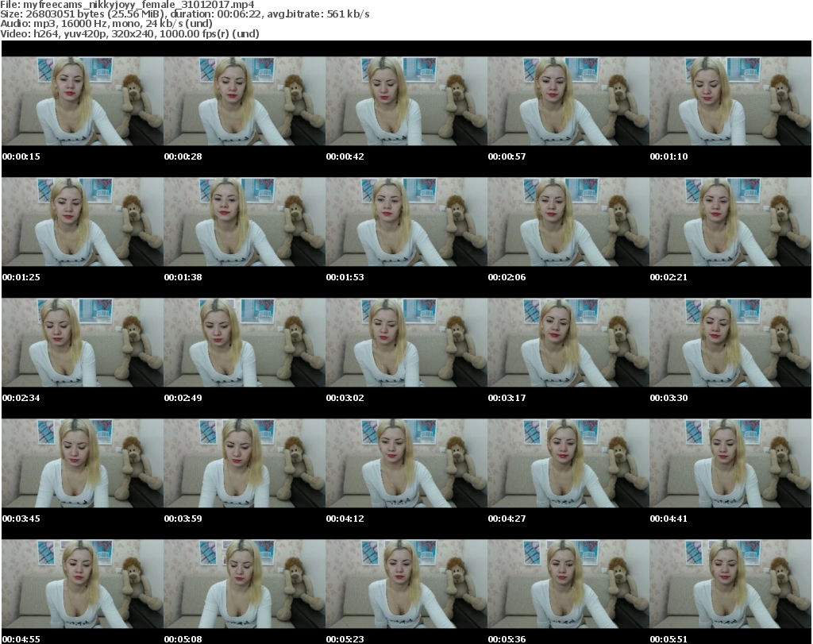Click the timestamp label 00:04:12

point(345,519)
